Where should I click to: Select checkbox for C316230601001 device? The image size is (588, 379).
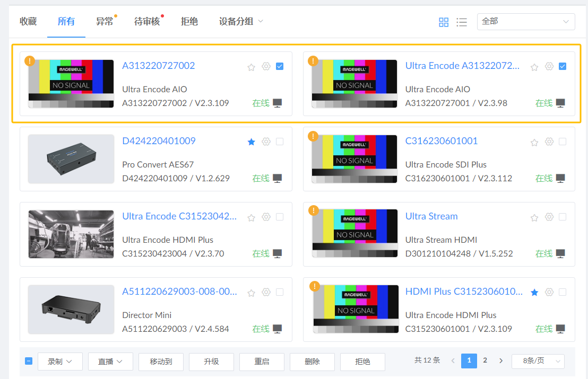pos(563,142)
